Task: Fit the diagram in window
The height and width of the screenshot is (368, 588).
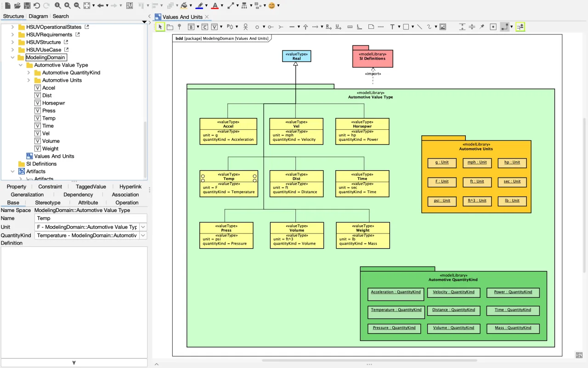Action: click(x=87, y=6)
